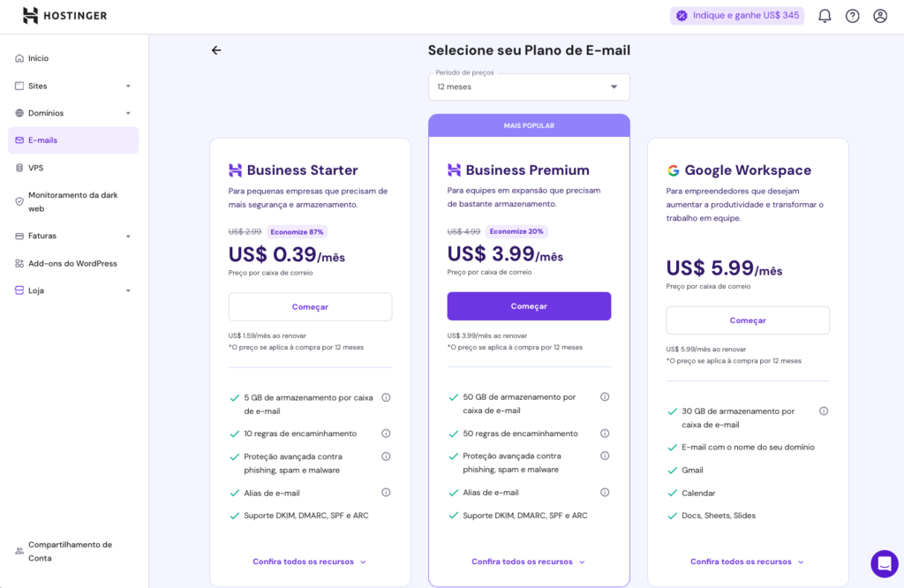Click the WordPress add-ons icon
The image size is (904, 588).
(19, 263)
